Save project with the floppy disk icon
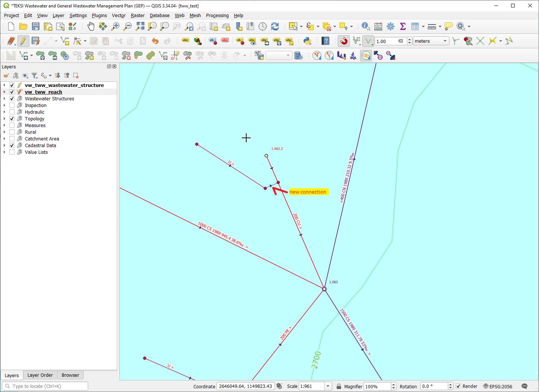539x392 pixels. click(35, 26)
